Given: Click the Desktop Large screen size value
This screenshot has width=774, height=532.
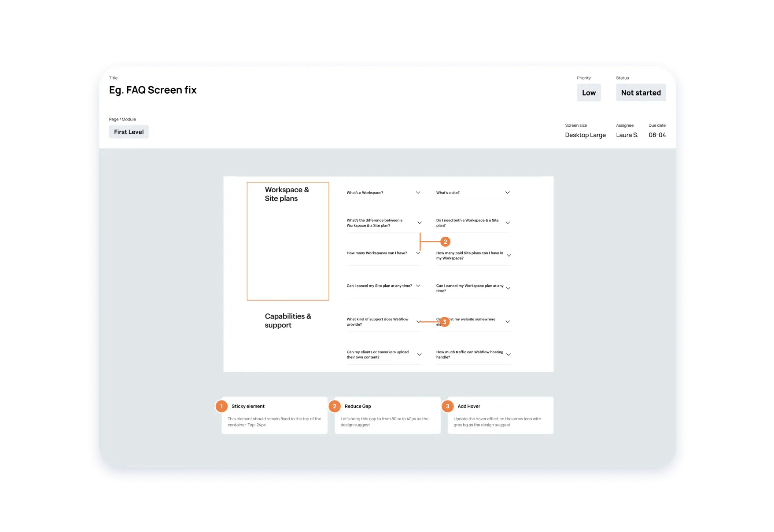Looking at the screenshot, I should 585,135.
